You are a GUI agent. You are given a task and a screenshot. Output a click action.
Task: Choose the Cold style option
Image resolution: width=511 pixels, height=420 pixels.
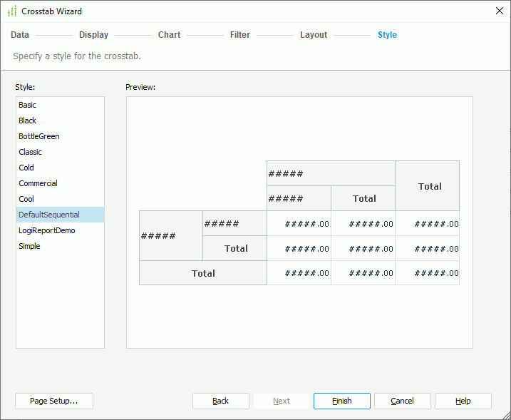[x=26, y=168]
